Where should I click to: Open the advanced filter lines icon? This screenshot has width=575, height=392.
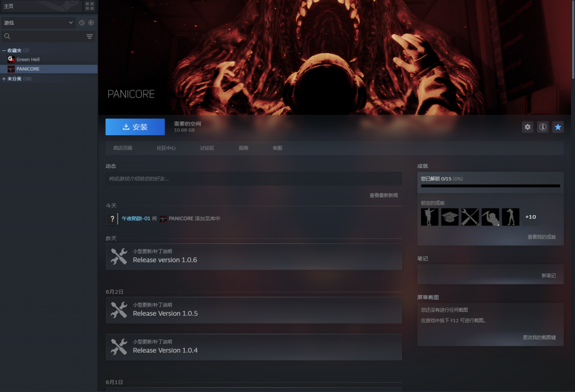pos(89,37)
